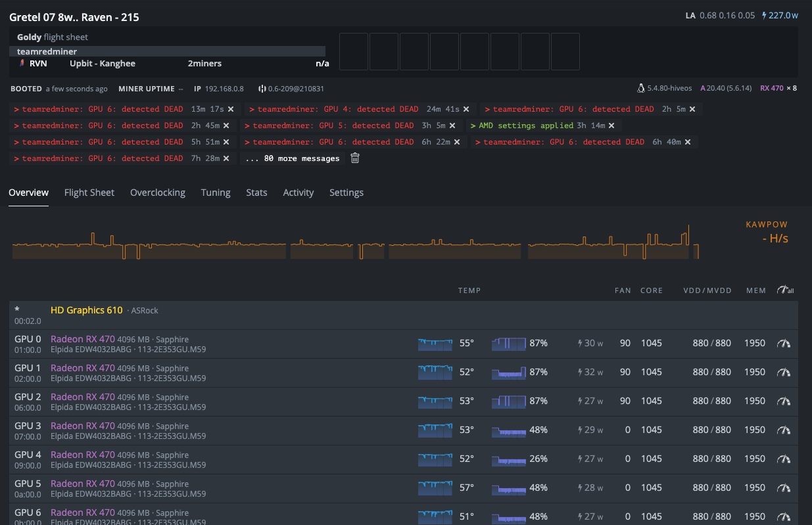Open the Flight Sheet tab

click(x=89, y=193)
